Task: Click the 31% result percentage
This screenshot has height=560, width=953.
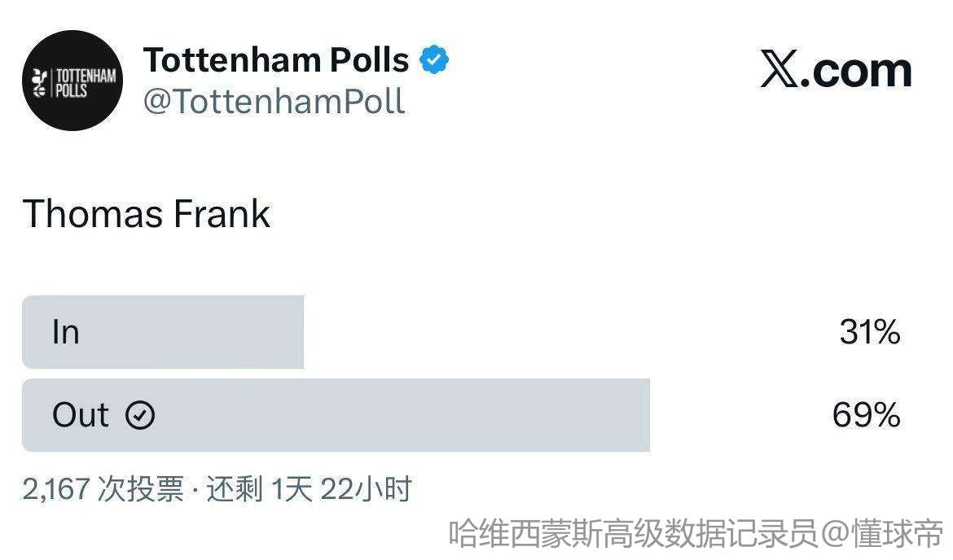Action: pyautogui.click(x=869, y=332)
